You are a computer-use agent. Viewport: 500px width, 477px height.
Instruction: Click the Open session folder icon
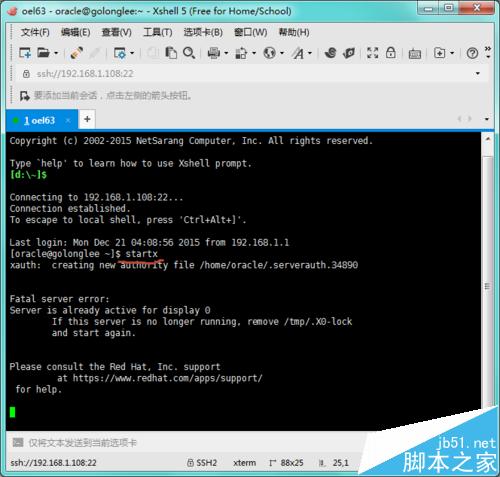coord(44,53)
